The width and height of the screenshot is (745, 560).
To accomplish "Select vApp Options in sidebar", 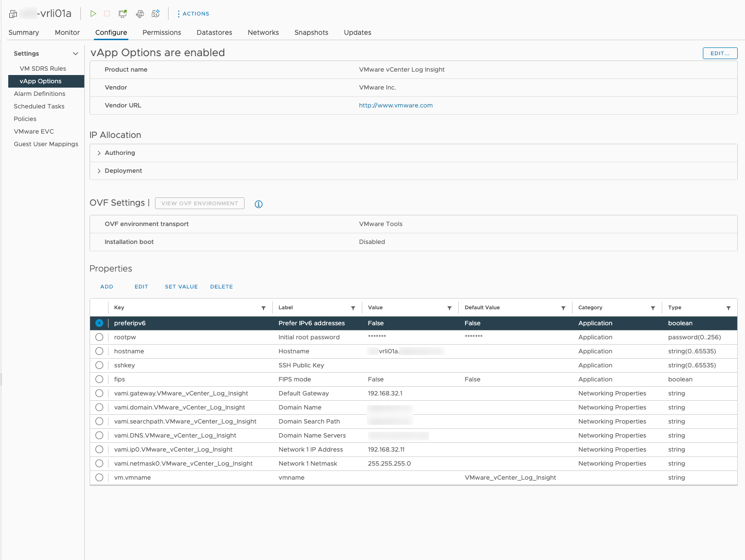I will coord(46,81).
